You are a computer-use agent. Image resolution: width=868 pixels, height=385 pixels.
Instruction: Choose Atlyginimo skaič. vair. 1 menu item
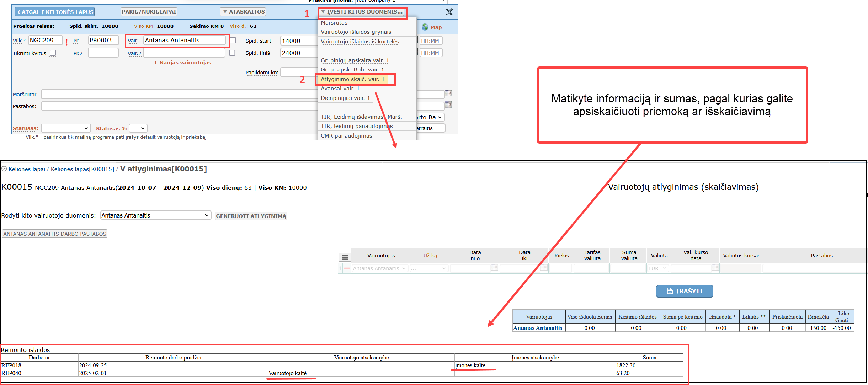pos(353,79)
